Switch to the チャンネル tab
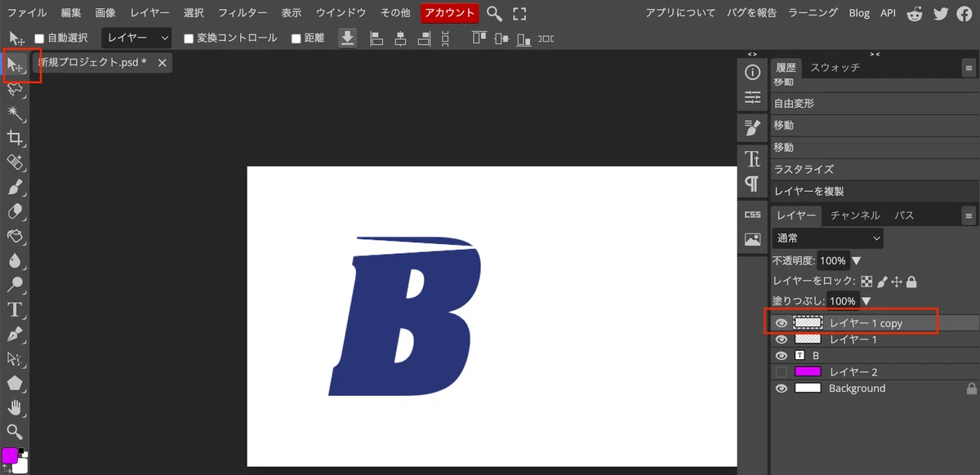 click(855, 215)
